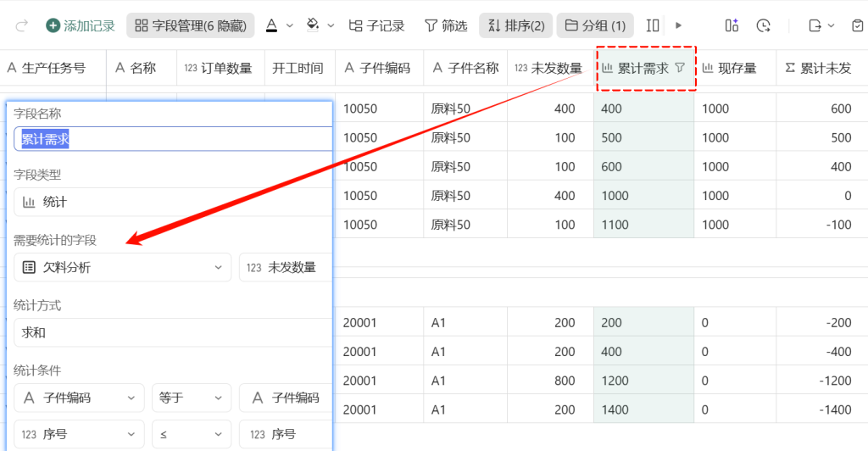Click the condition value 子件编码 field

click(x=286, y=398)
